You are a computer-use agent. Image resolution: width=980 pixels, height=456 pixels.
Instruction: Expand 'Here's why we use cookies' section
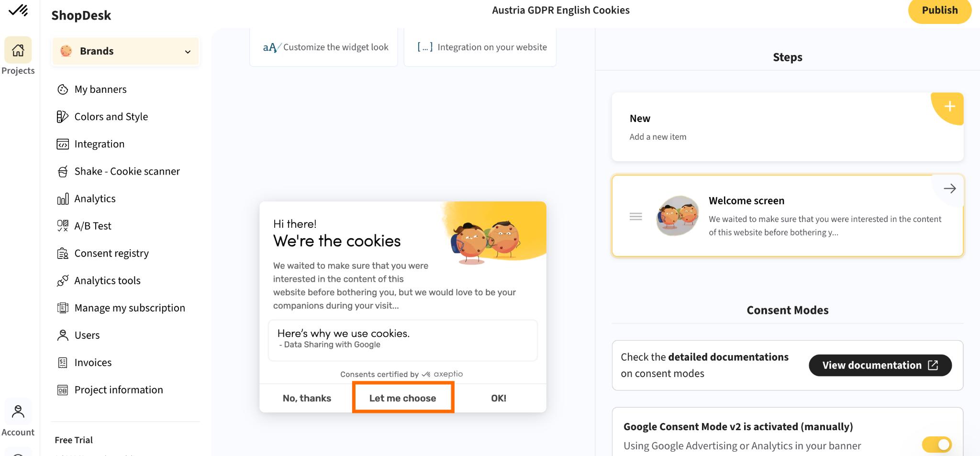point(403,340)
